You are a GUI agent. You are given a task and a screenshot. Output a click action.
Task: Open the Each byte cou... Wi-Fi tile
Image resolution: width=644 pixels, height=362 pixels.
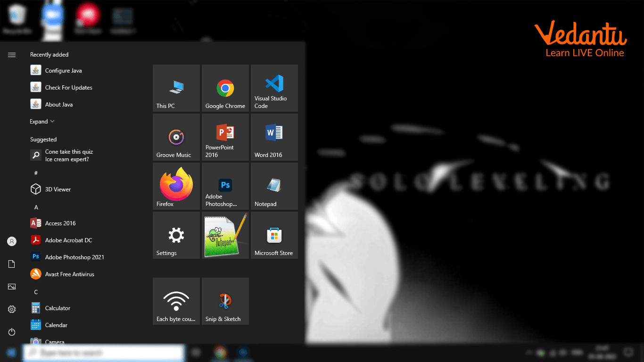(x=176, y=301)
